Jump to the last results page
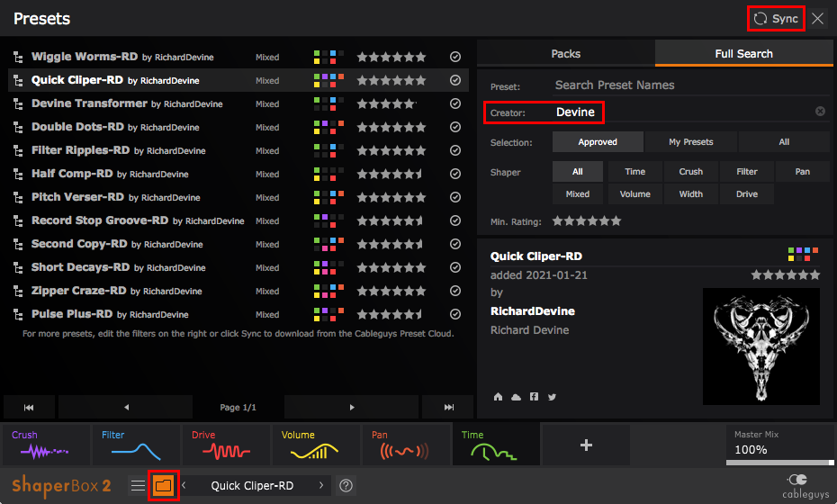Image resolution: width=837 pixels, height=504 pixels. (448, 408)
